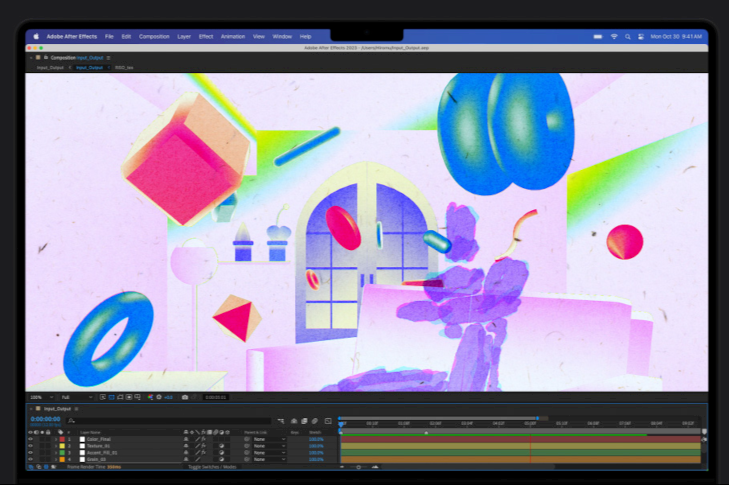Hide the Texture_01 layer eye
Screen dimensions: 729x485
pyautogui.click(x=31, y=446)
